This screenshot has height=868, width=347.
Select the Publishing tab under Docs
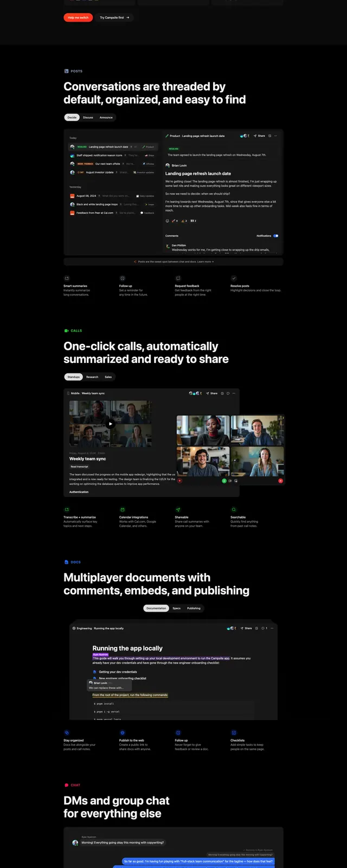(x=194, y=608)
